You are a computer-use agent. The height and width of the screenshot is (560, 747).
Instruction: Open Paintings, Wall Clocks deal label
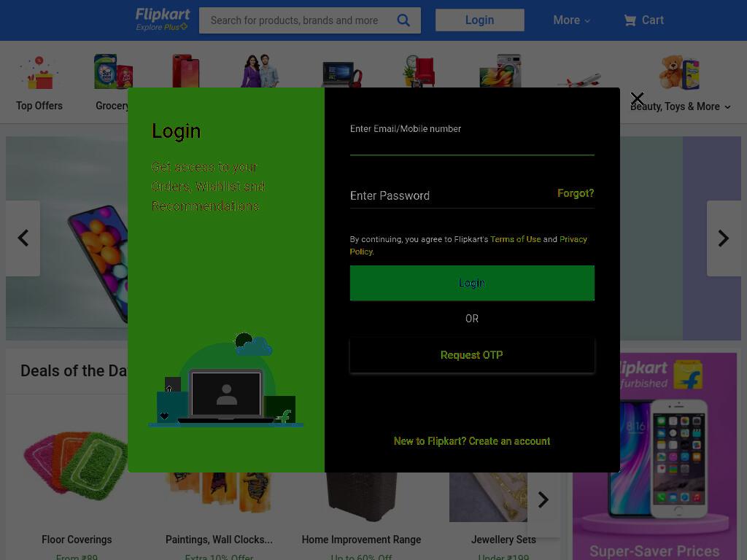[x=219, y=540]
